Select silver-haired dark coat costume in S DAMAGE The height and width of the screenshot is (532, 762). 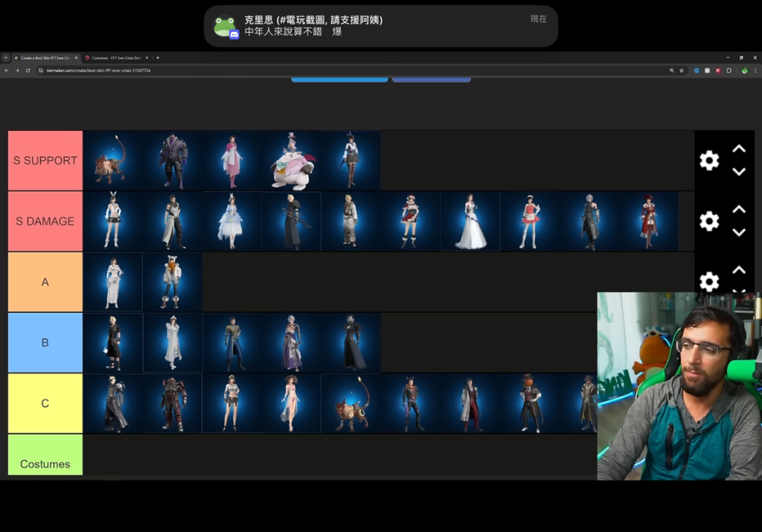pos(589,221)
